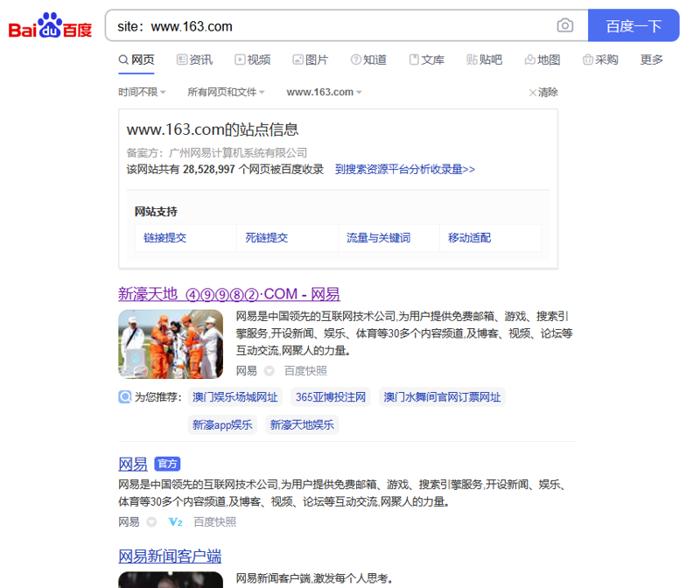
Task: Select suggestion 365亚博投注网
Action: click(x=331, y=397)
